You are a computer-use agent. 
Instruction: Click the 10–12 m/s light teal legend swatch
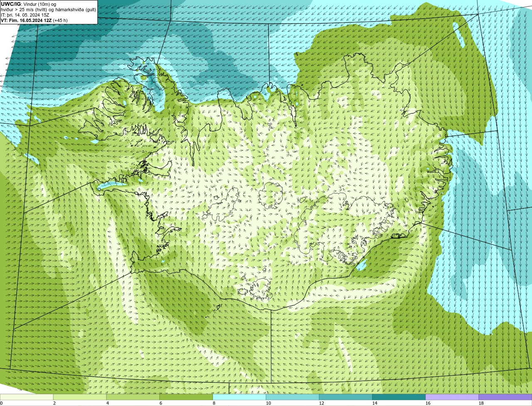pos(293,397)
